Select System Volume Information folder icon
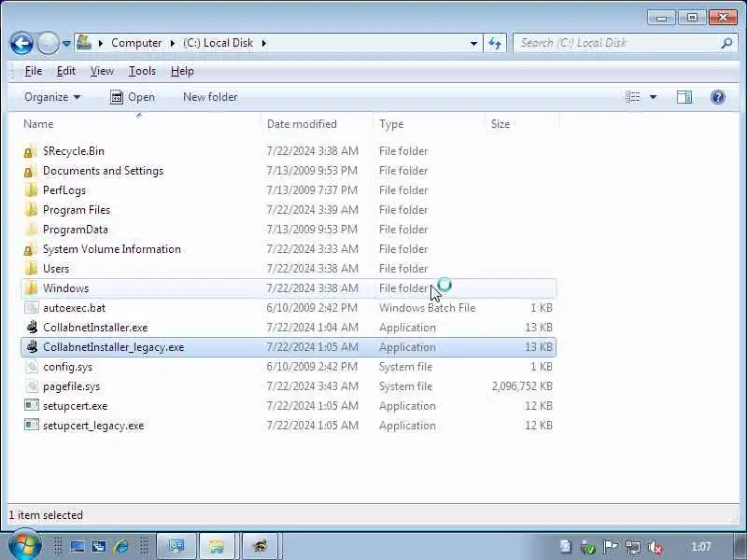Image resolution: width=747 pixels, height=560 pixels. click(31, 249)
